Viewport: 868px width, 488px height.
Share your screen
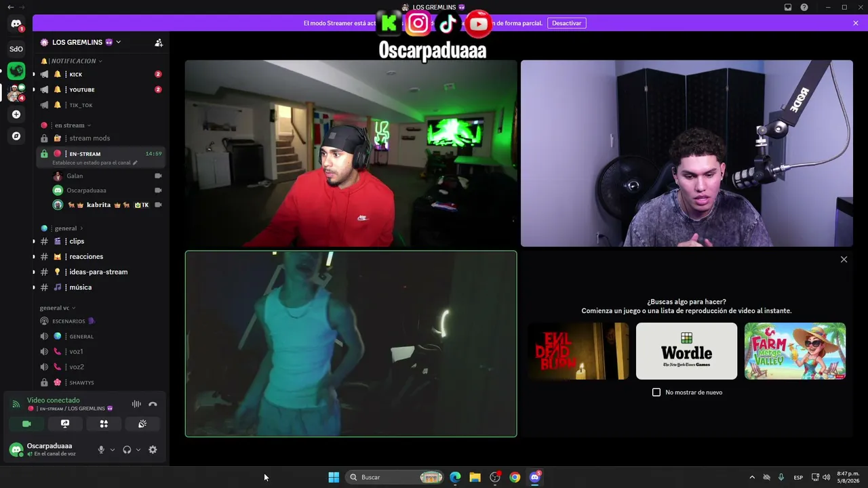click(x=65, y=424)
